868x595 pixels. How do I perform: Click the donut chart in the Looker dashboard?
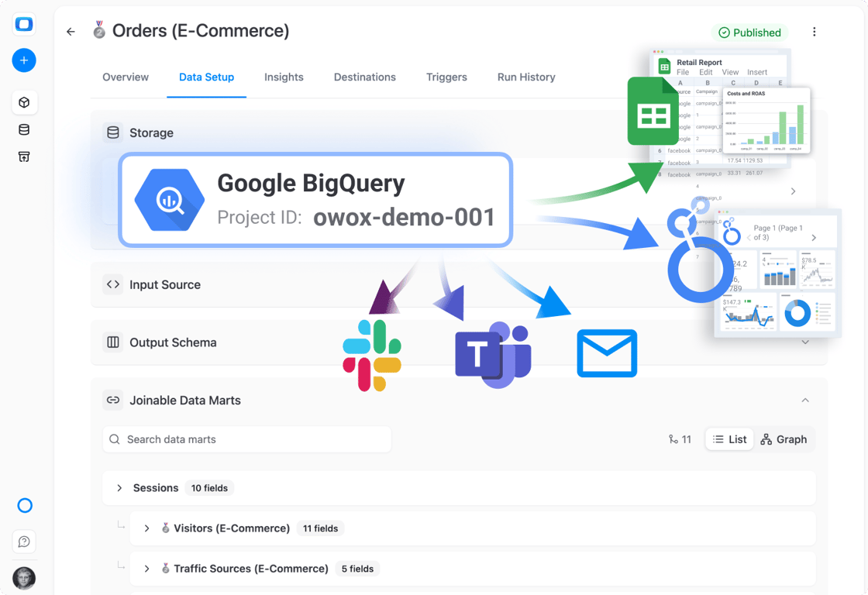click(797, 313)
